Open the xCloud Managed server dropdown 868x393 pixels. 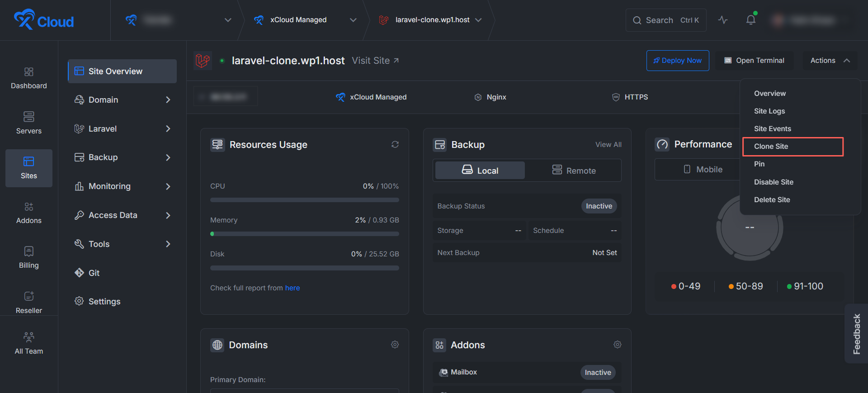305,20
